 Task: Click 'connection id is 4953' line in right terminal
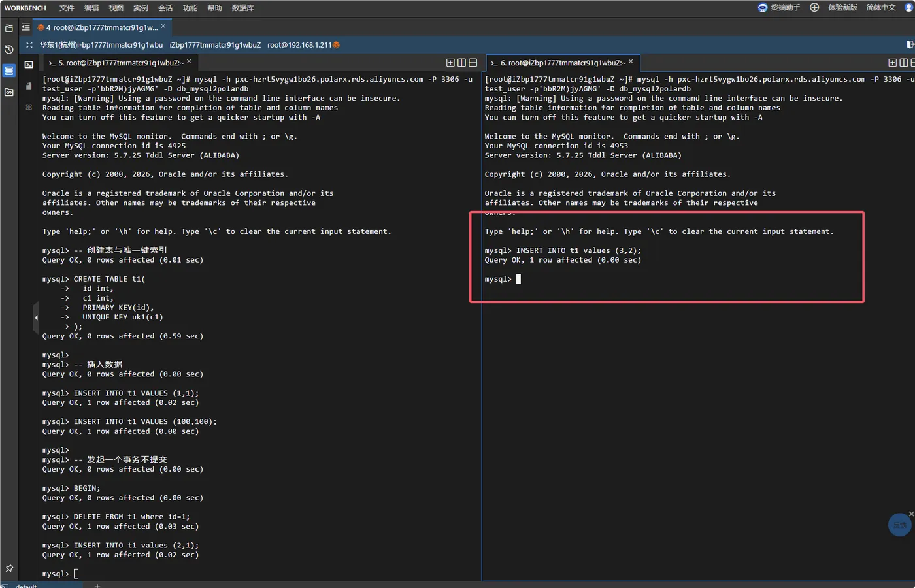coord(556,146)
